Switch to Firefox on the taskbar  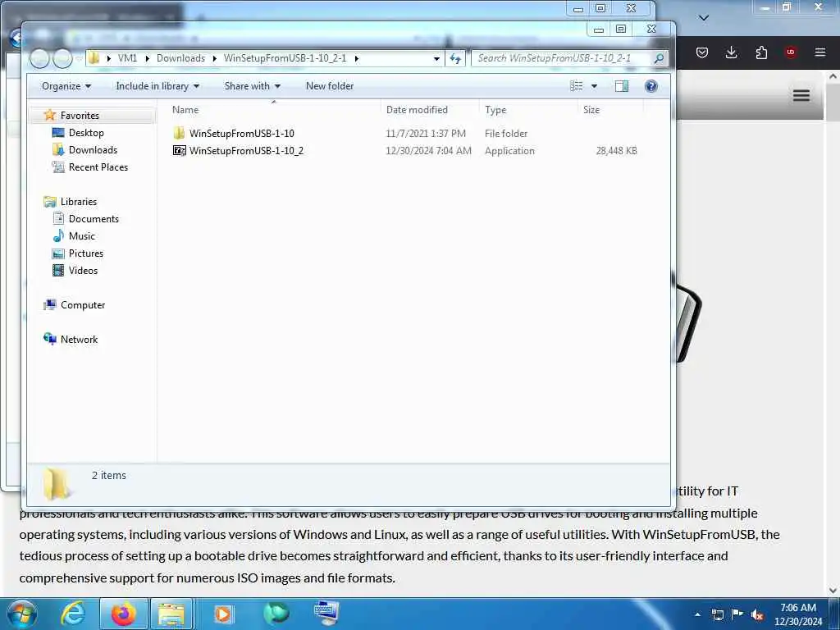123,614
